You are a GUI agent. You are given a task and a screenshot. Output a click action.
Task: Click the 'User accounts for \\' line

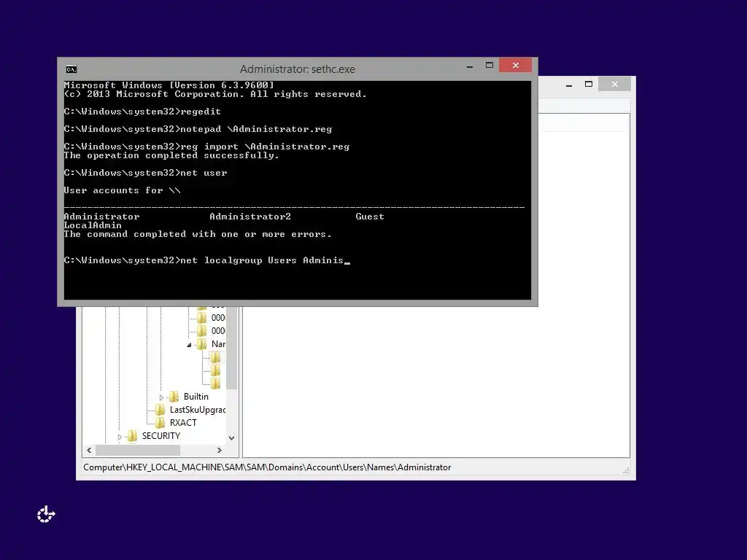click(x=122, y=190)
